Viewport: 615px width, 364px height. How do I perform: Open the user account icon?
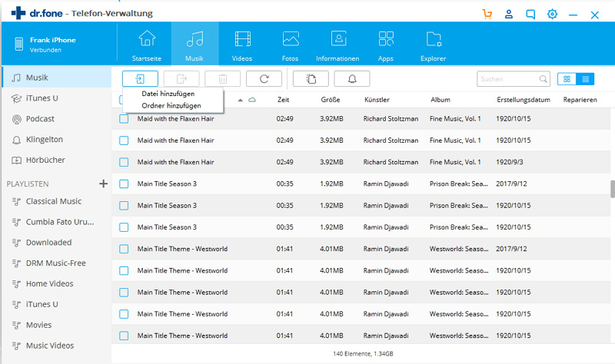[509, 15]
